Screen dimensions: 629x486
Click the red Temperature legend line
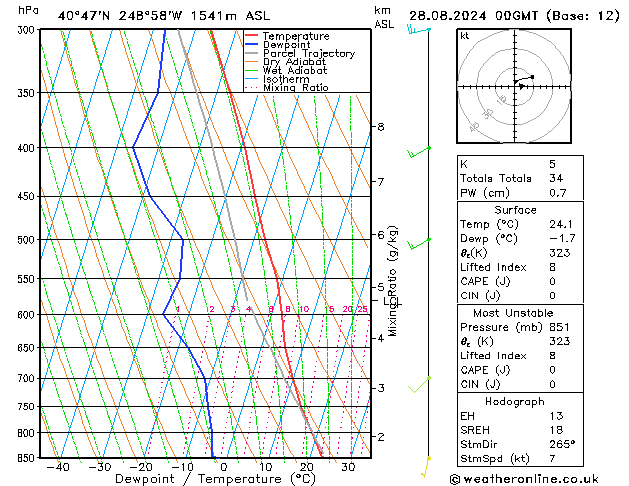pyautogui.click(x=252, y=36)
